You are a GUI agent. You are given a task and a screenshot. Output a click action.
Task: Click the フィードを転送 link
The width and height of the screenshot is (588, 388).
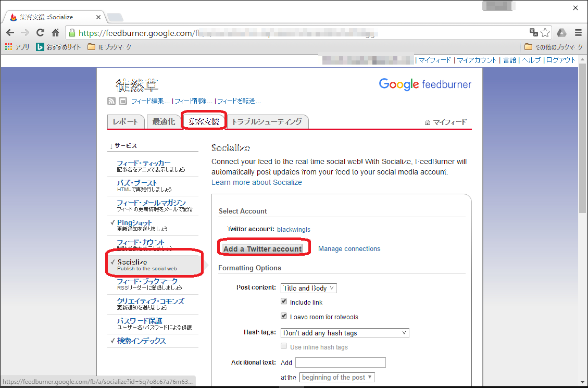click(239, 101)
